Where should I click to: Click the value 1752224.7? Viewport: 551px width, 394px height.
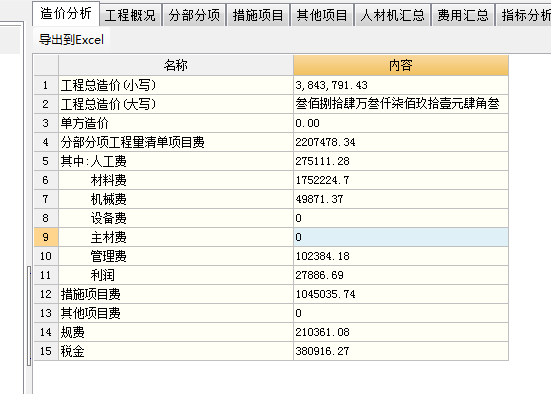[401, 180]
